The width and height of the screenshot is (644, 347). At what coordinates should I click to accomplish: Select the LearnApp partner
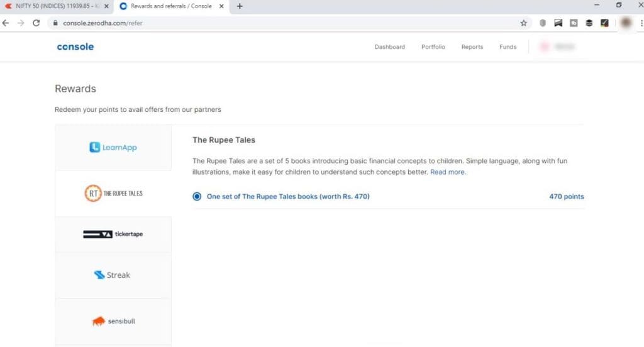pyautogui.click(x=113, y=148)
